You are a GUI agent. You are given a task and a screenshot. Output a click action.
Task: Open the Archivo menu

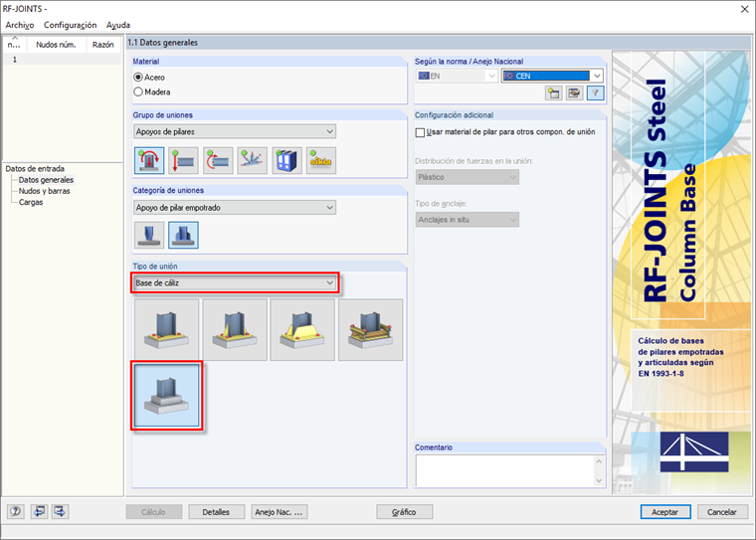pos(20,25)
